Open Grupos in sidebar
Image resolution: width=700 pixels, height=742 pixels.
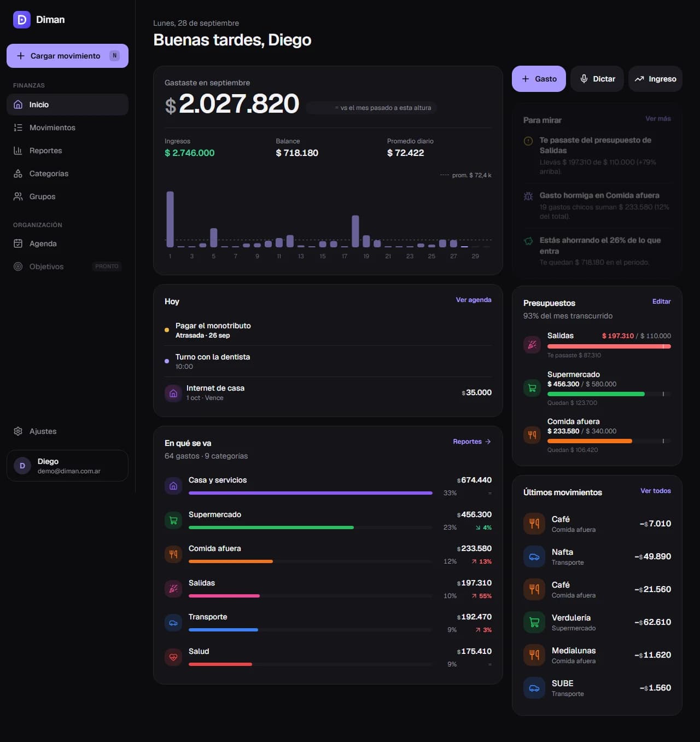click(x=67, y=196)
